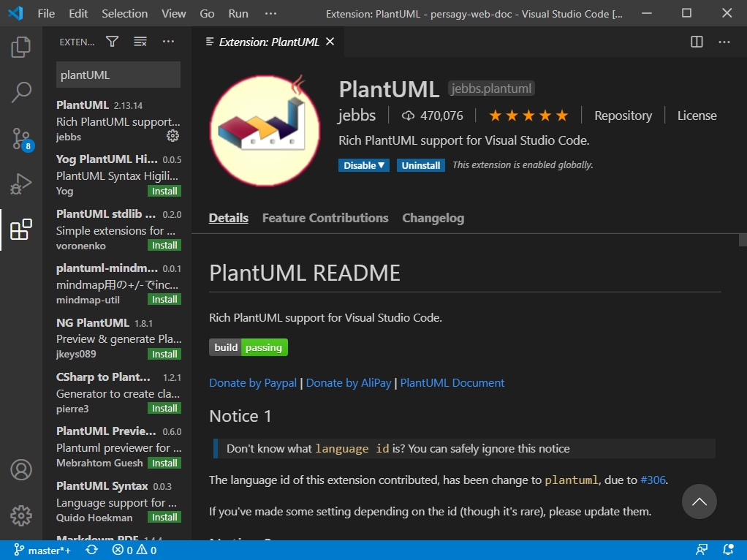Switch to the Feature Contributions tab

(x=325, y=218)
